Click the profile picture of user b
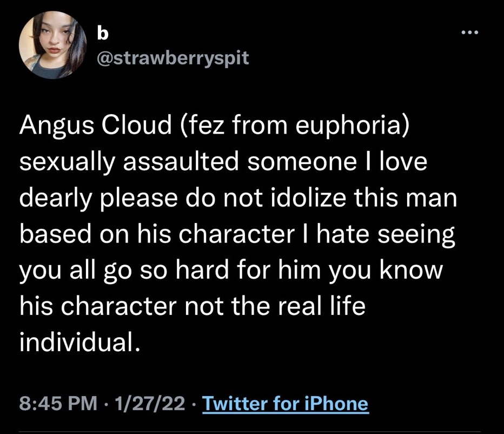 (x=54, y=45)
